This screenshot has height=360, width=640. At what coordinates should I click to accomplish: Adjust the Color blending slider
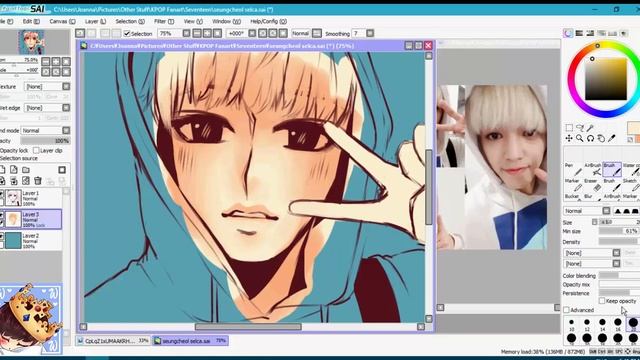(x=619, y=276)
